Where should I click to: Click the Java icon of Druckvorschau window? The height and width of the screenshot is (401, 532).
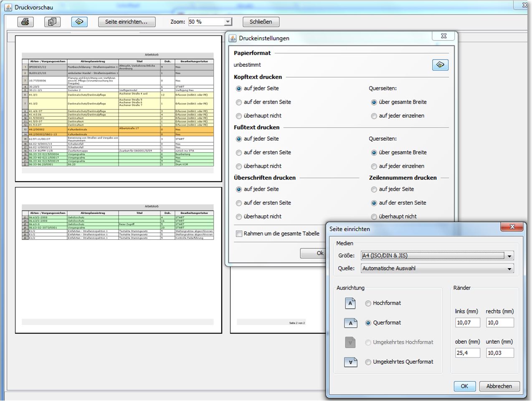tap(8, 7)
